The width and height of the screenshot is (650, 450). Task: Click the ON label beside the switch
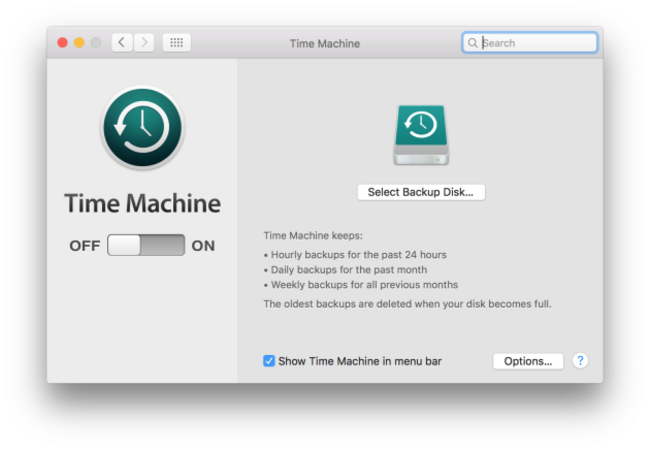pos(203,246)
